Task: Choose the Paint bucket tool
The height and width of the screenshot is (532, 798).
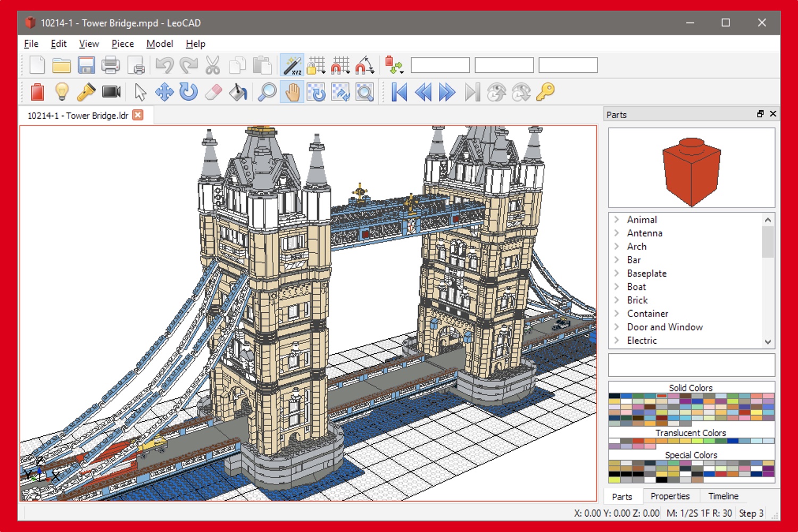Action: (238, 92)
